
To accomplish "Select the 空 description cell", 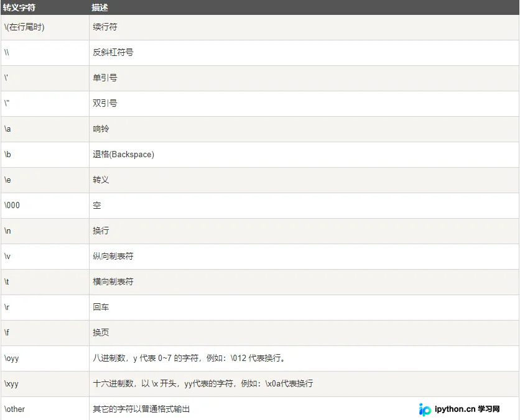I will click(x=304, y=206).
